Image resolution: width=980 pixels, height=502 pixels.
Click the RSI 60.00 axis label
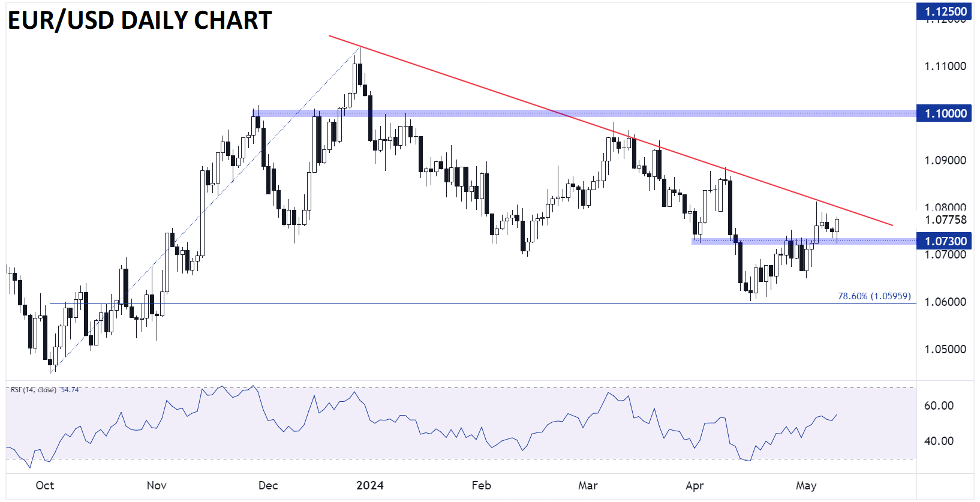tap(939, 405)
